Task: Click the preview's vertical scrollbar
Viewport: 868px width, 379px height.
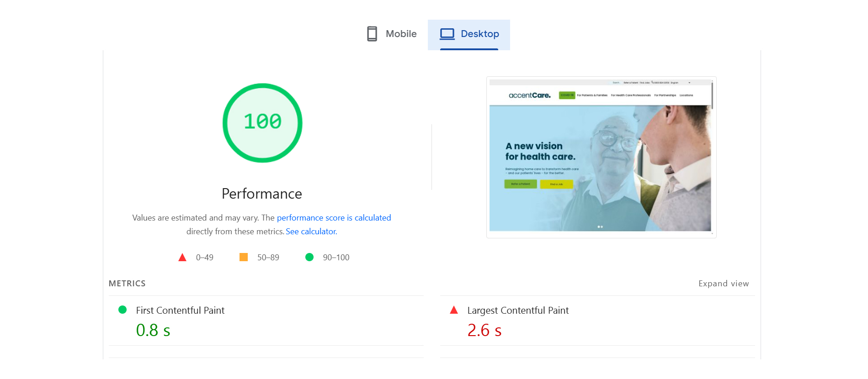Action: pos(712,96)
